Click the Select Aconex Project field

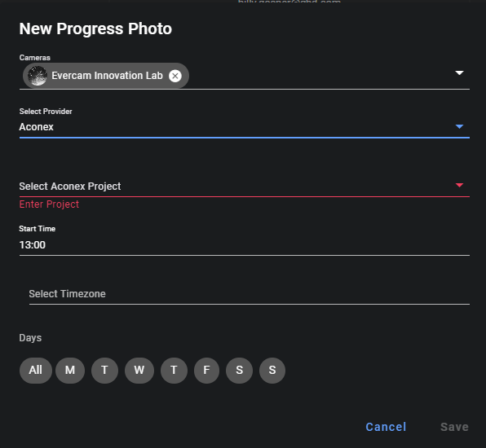245,187
